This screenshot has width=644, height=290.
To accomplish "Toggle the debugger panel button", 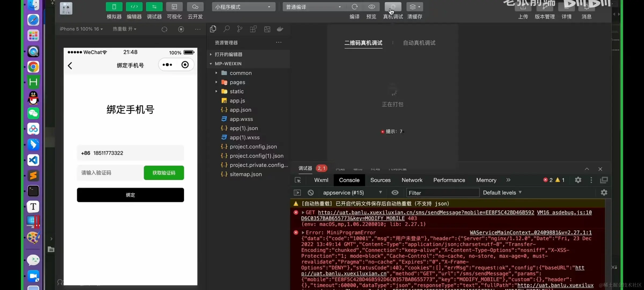I will pos(154,7).
